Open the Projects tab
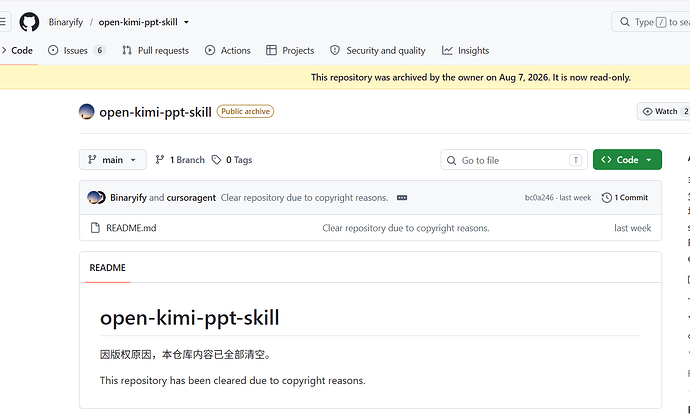 click(x=290, y=51)
